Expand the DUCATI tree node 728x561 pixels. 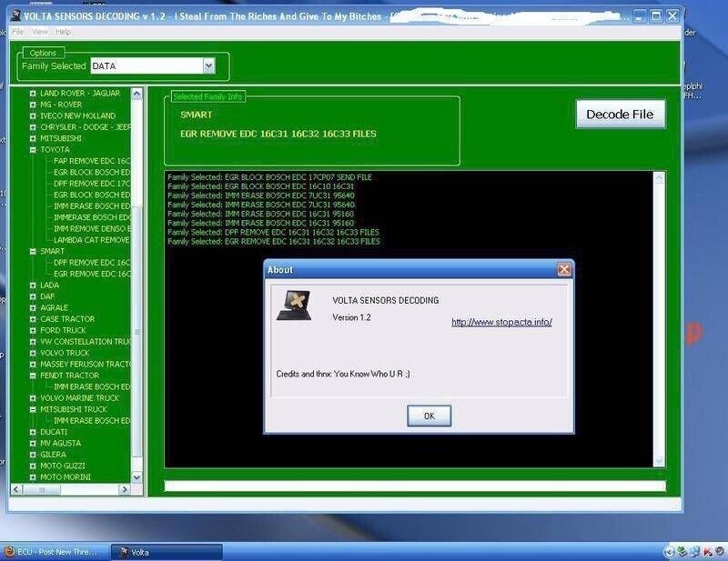click(x=33, y=432)
